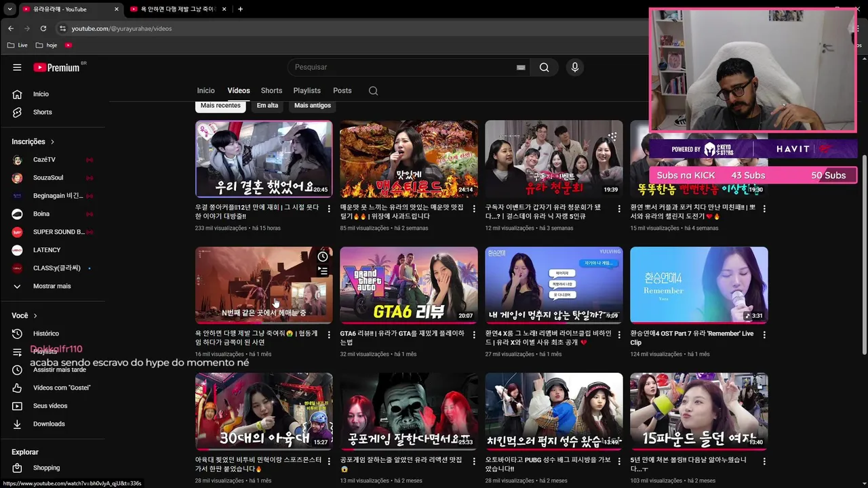Viewport: 868px width, 488px height.
Task: Expand Mostrar mais subscriptions
Action: [53, 286]
